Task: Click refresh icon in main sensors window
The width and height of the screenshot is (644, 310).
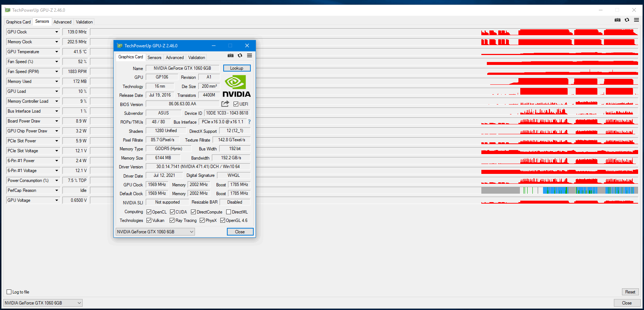Action: click(627, 20)
